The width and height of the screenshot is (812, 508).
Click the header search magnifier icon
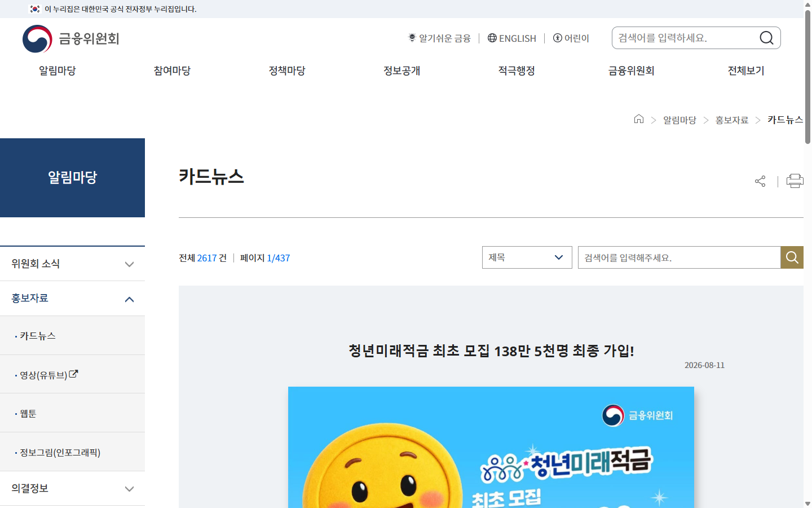click(x=766, y=38)
